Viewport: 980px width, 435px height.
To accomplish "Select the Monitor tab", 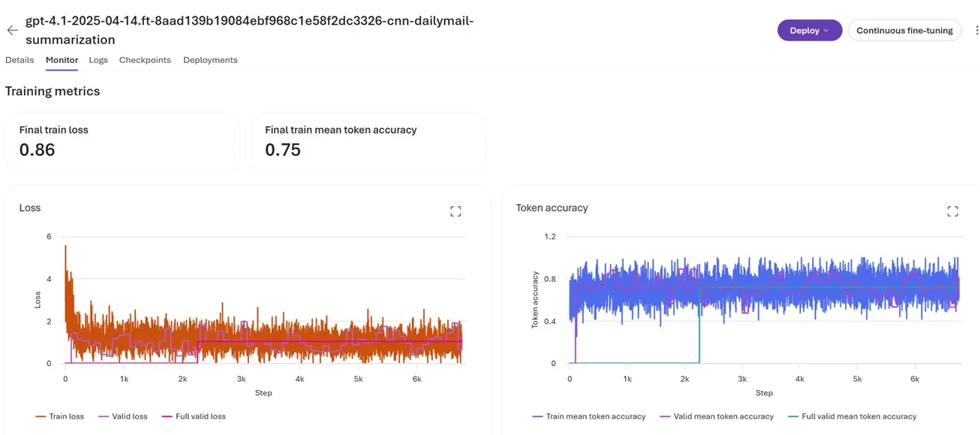I will coord(62,60).
